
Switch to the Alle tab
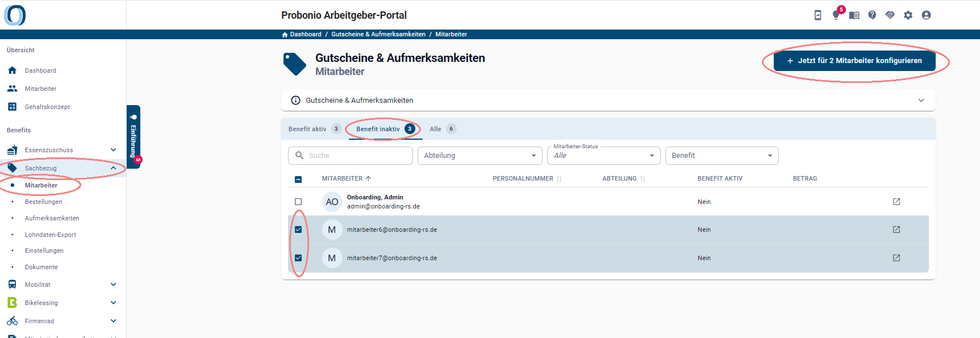pos(443,129)
